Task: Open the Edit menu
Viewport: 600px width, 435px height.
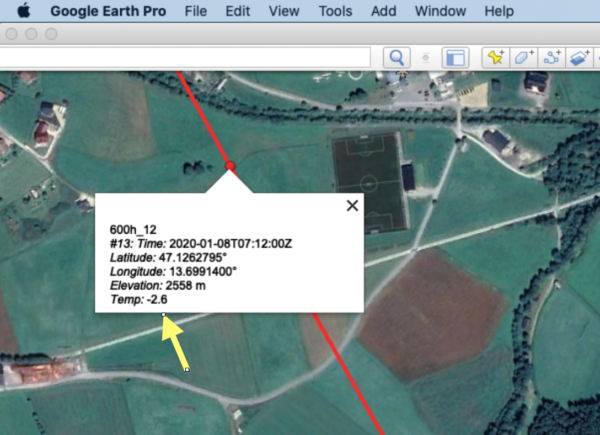Action: (238, 11)
